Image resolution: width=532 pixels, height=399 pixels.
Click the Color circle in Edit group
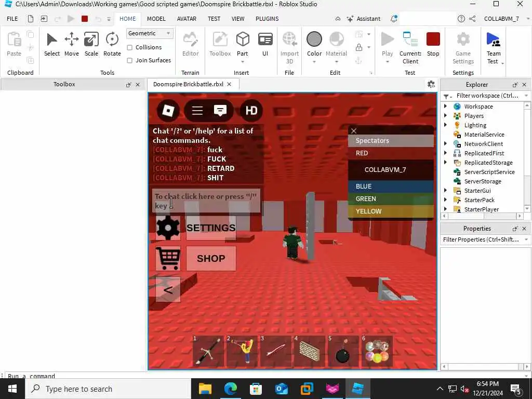pyautogui.click(x=314, y=39)
